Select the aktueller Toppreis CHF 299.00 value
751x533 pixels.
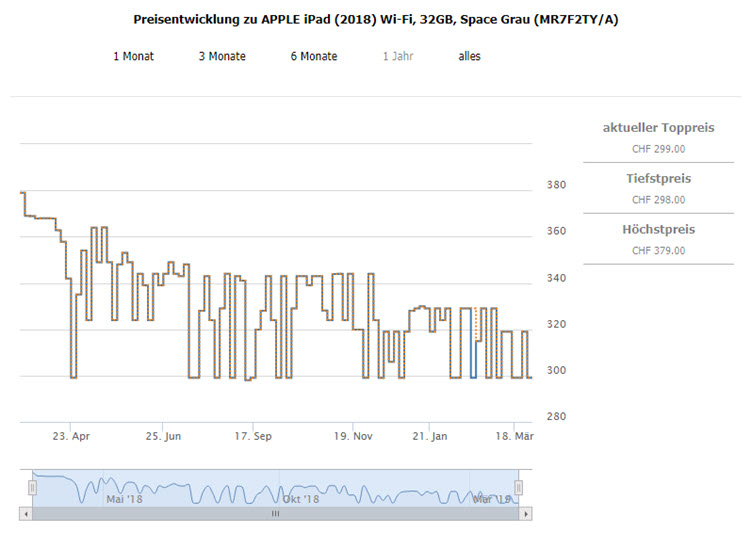coord(658,149)
